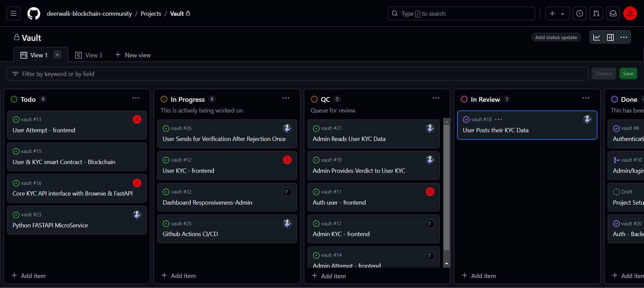Click assignee avatar on vault #12 card
Screen dimensions: 644x288
coord(287,160)
